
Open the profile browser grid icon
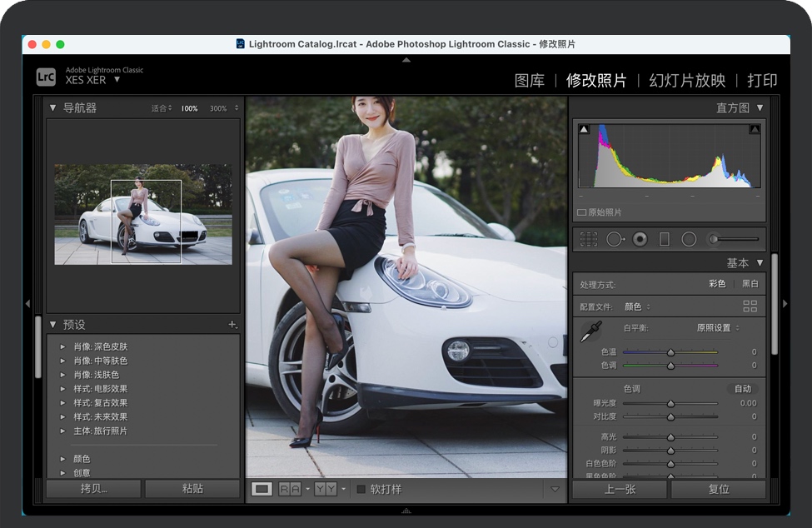(x=750, y=306)
